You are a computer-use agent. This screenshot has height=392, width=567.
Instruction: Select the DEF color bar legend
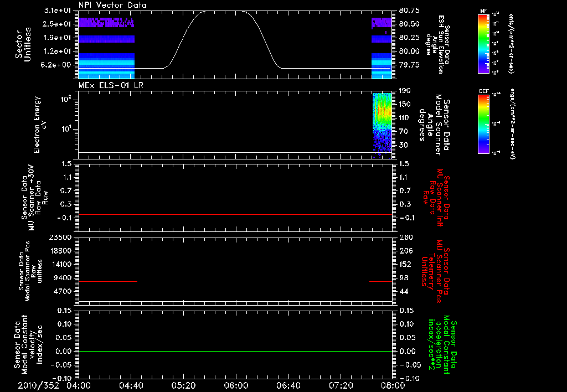tap(484, 124)
